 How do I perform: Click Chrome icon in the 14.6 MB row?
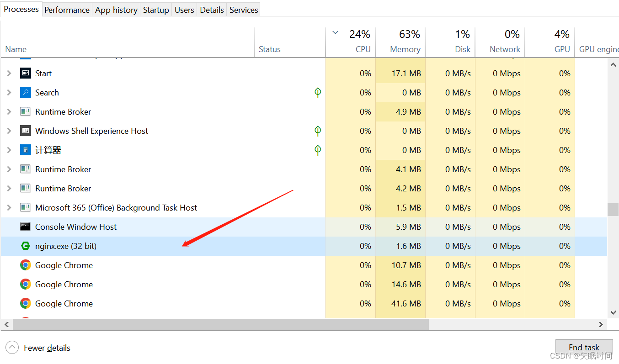pos(26,284)
